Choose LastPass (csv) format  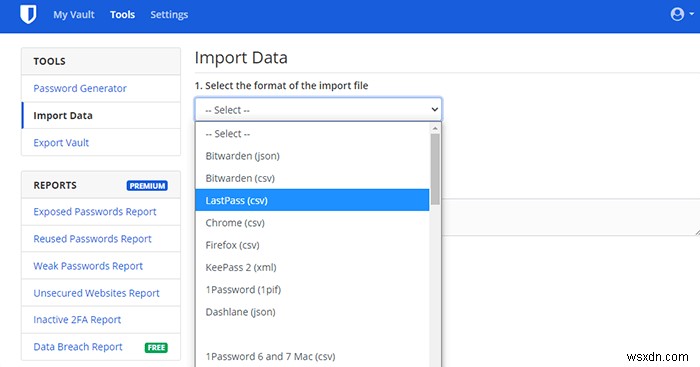click(x=312, y=200)
